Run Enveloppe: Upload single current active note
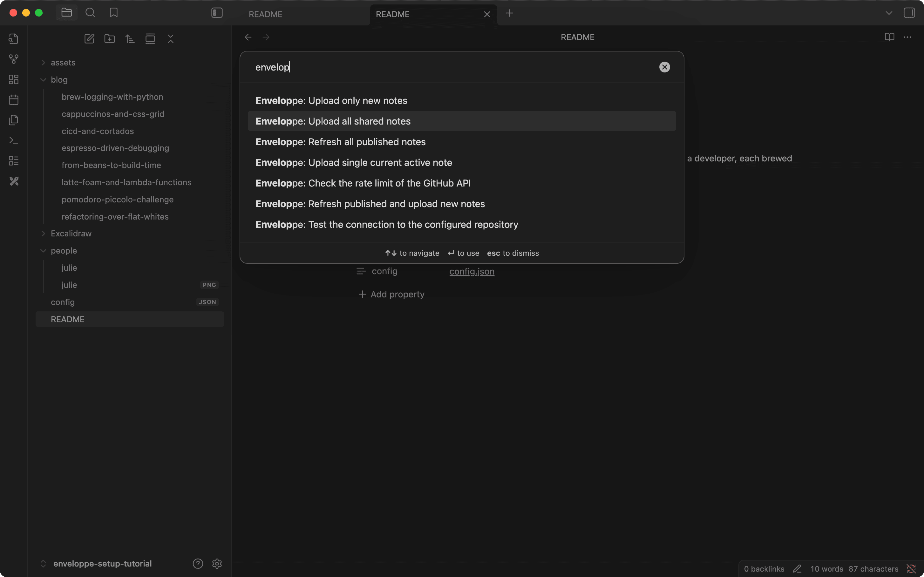Screen dimensions: 924x577 coord(462,162)
